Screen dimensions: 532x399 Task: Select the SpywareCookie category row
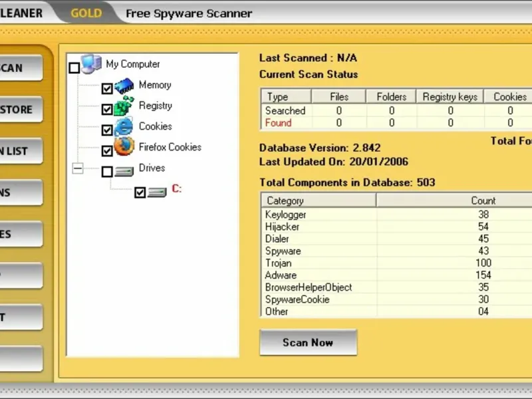(x=396, y=300)
